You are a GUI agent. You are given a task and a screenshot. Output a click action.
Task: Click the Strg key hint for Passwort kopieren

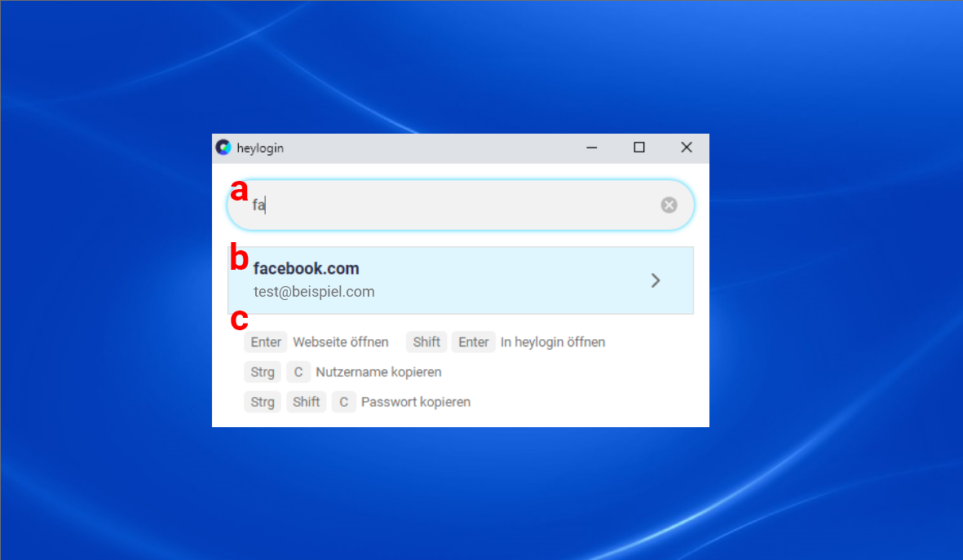point(263,402)
